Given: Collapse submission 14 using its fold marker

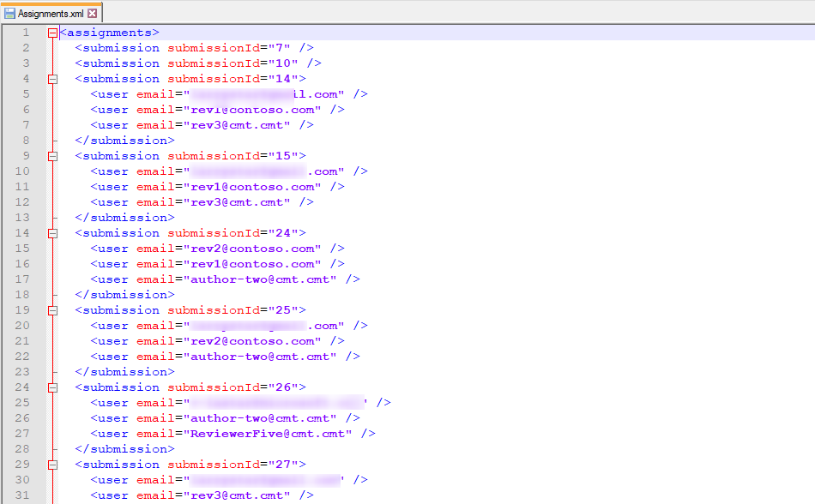Looking at the screenshot, I should coord(52,78).
